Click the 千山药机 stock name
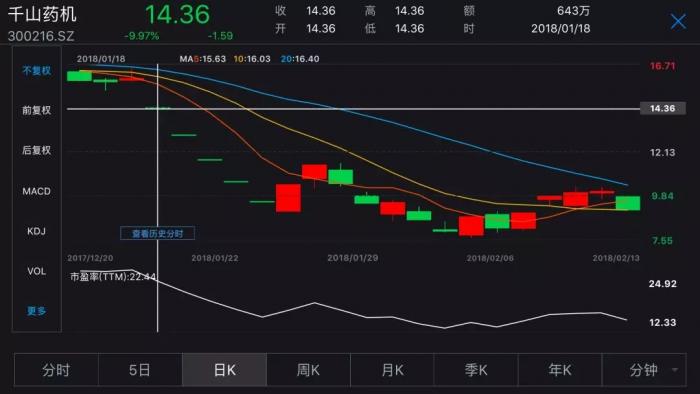 click(x=42, y=14)
